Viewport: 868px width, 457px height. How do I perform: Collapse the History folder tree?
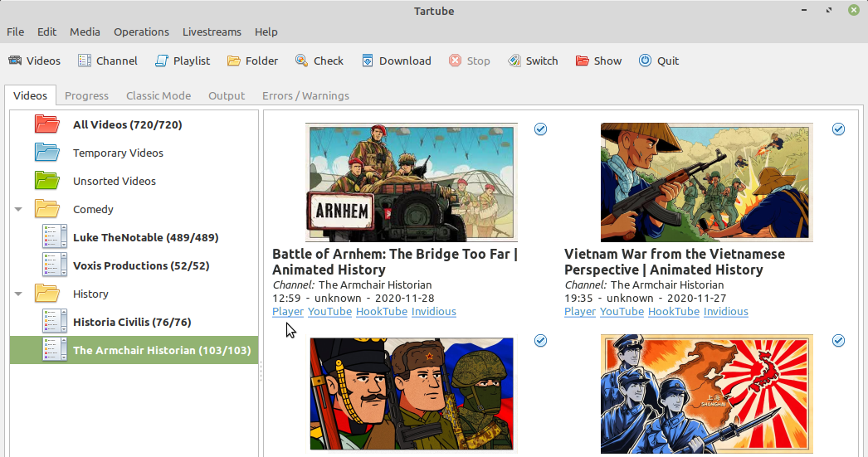(x=18, y=294)
